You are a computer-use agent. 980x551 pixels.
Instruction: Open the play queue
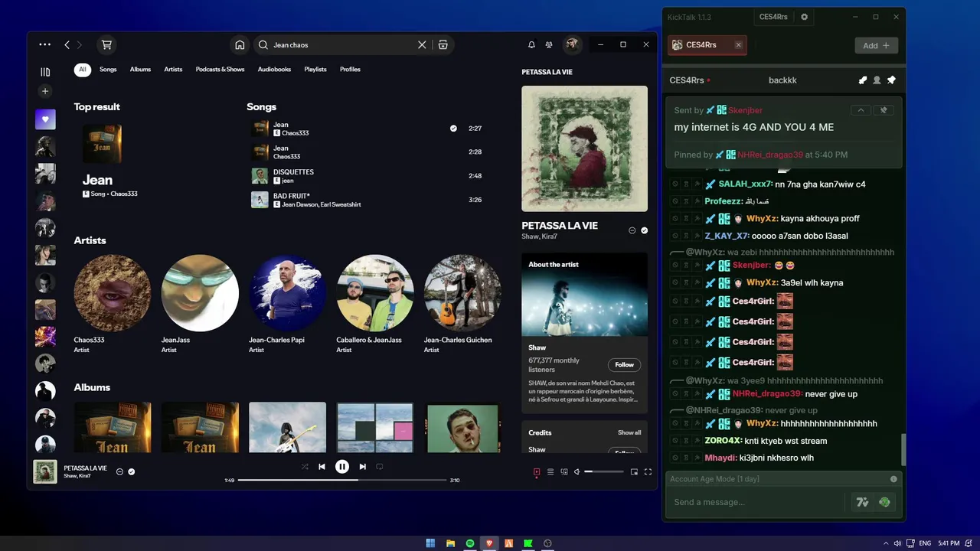point(550,472)
